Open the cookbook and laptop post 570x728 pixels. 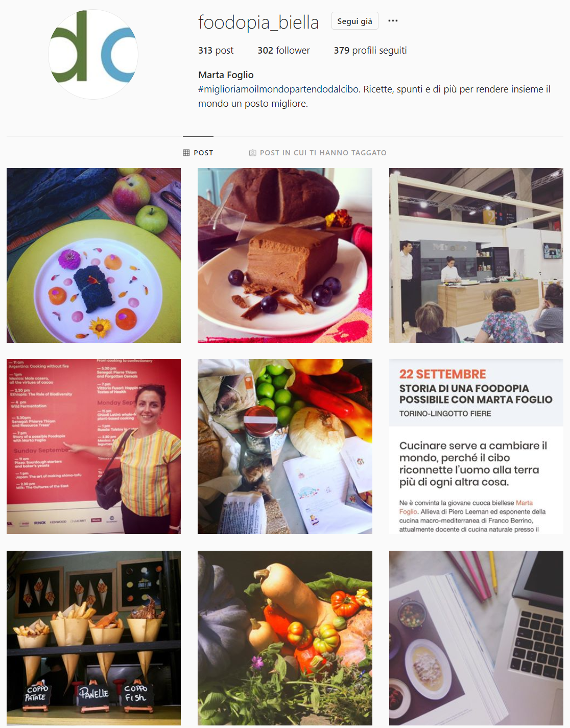click(476, 638)
